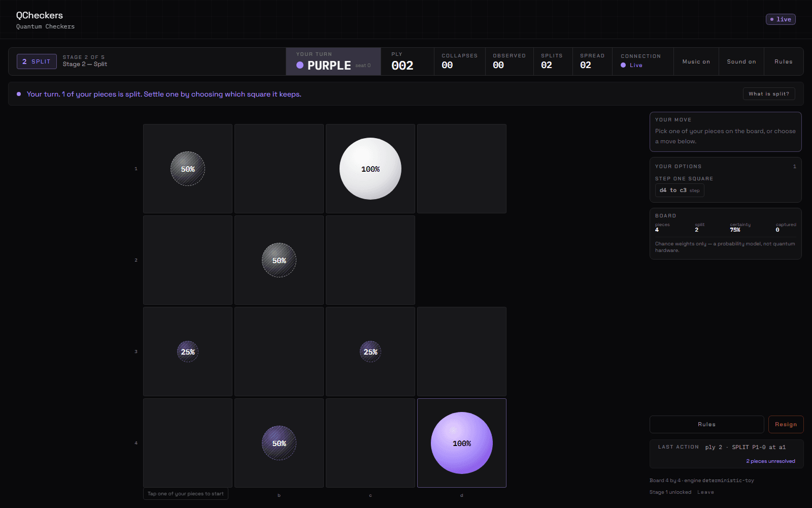The image size is (812, 508).
Task: Open the What is split? help
Action: (769, 94)
